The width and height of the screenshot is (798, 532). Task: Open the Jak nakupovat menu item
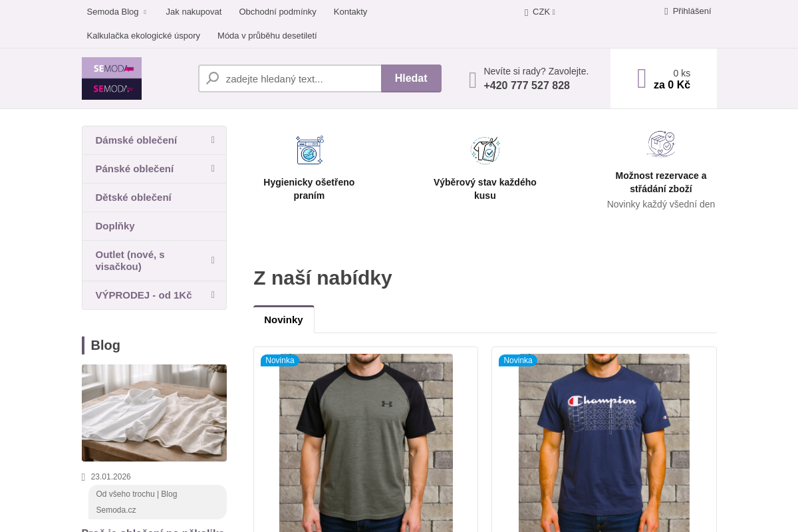point(194,11)
